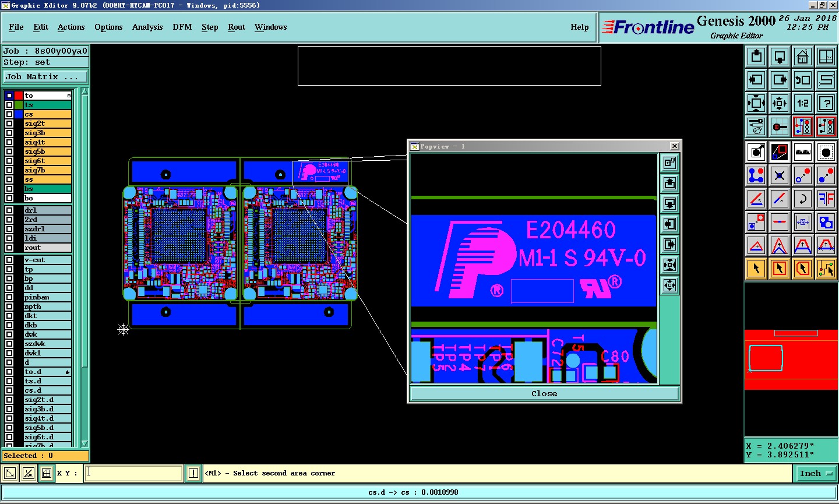This screenshot has height=504, width=839.
Task: Toggle the checkbox for layer ts
Action: (x=9, y=105)
